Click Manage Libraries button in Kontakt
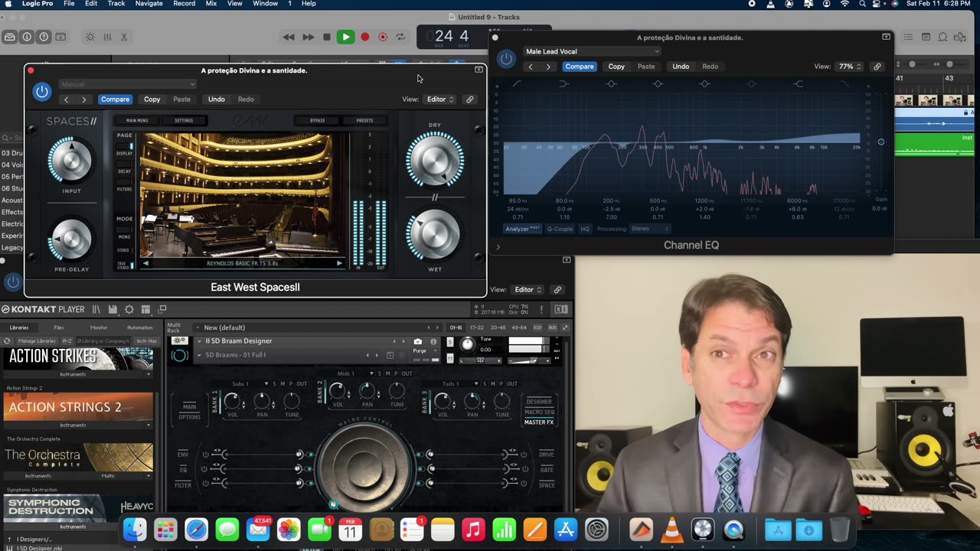980x551 pixels. (37, 341)
